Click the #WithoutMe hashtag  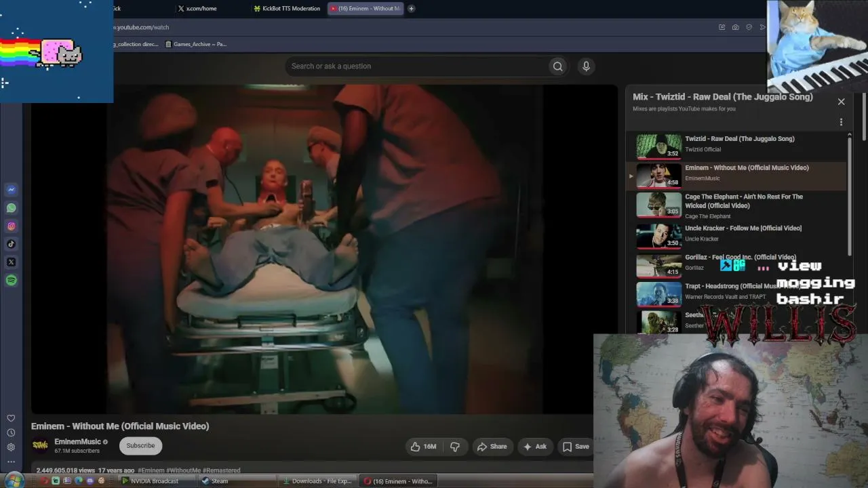click(x=183, y=470)
